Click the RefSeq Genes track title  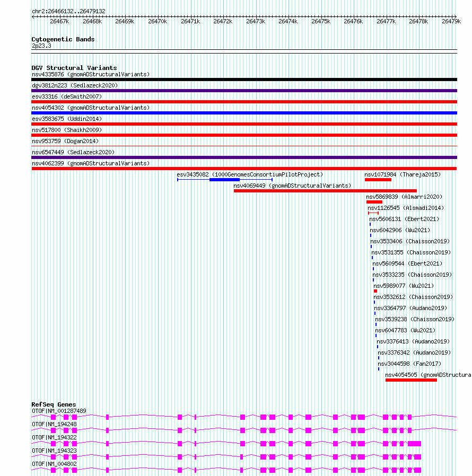pyautogui.click(x=54, y=404)
